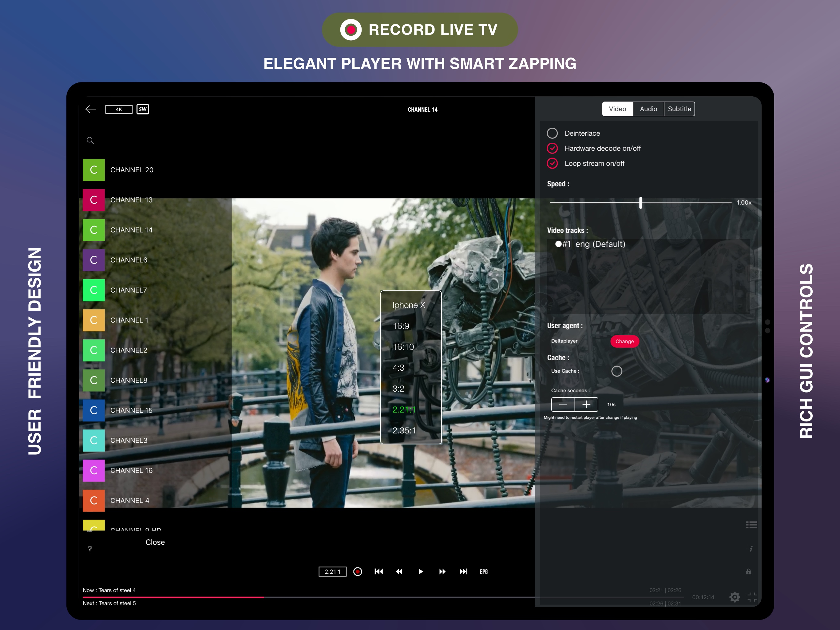Enable the Deinterlace option
The height and width of the screenshot is (630, 840).
(x=552, y=134)
